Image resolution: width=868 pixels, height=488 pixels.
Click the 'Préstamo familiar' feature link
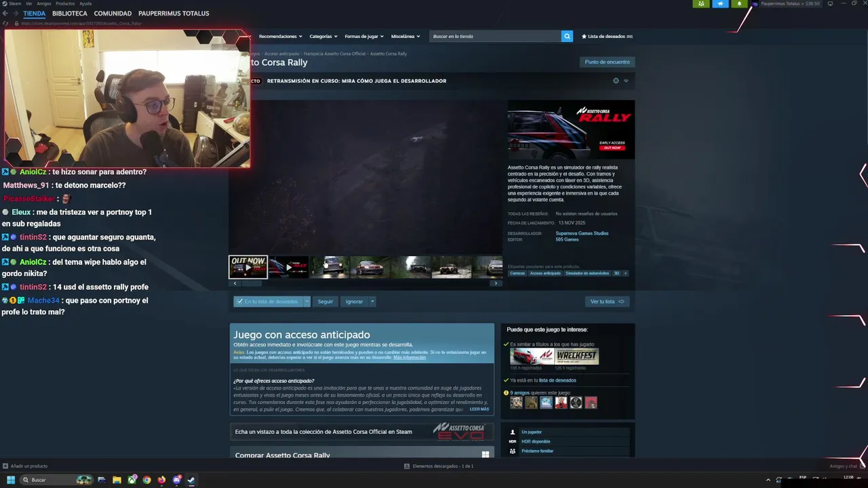[537, 451]
